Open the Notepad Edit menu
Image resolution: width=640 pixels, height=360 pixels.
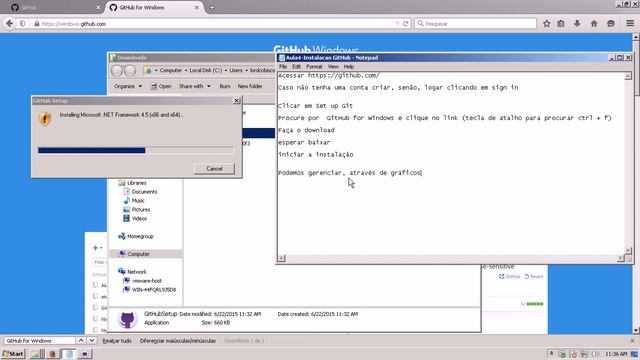296,67
